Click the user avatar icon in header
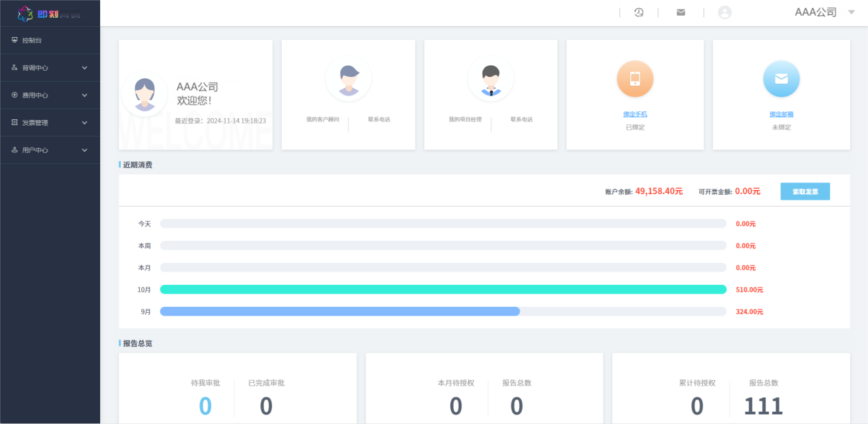The height and width of the screenshot is (424, 868). (x=725, y=12)
